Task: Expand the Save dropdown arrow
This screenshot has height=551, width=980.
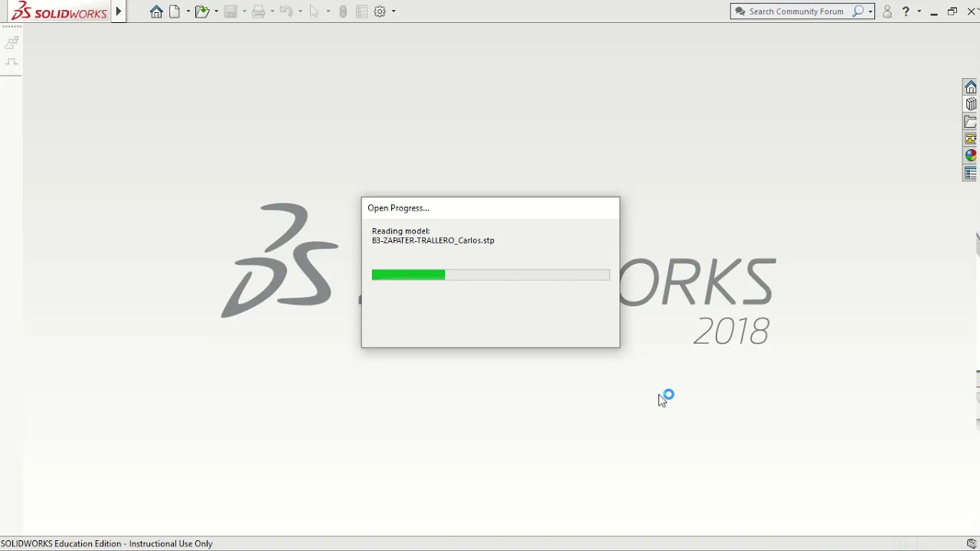Action: pyautogui.click(x=244, y=11)
